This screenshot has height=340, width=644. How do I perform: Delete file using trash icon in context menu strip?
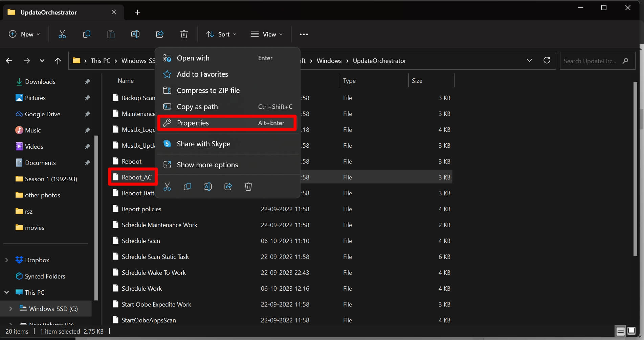point(248,186)
